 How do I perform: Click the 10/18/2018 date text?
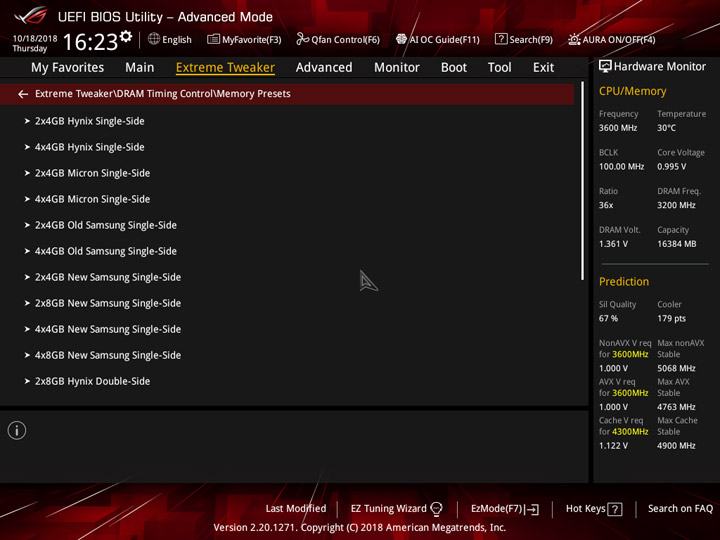click(x=35, y=39)
